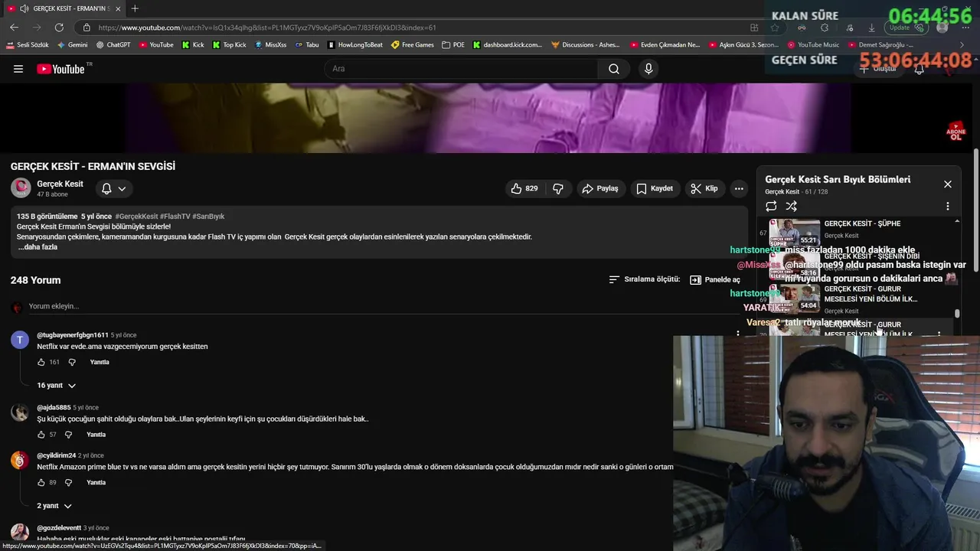The width and height of the screenshot is (980, 551).
Task: Dislike @cyildirim24's comment
Action: [68, 483]
